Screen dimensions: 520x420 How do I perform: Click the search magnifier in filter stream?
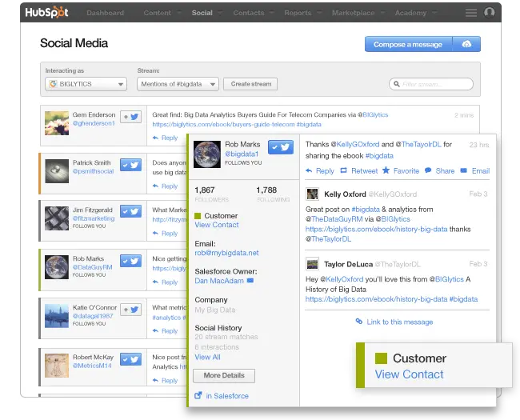[396, 84]
